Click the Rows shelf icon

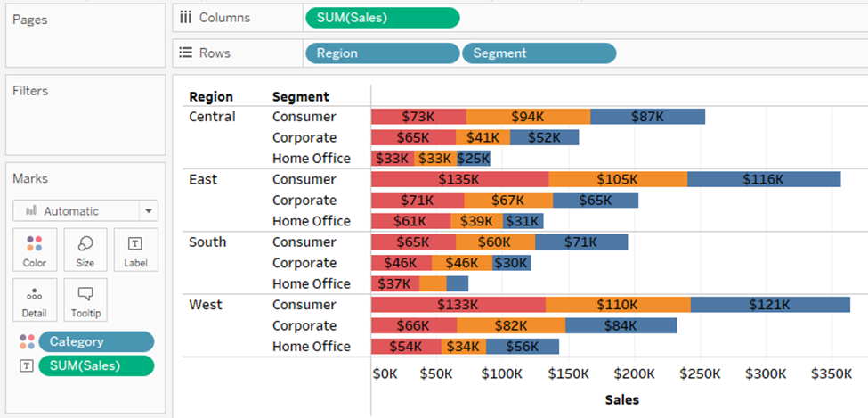tap(186, 53)
